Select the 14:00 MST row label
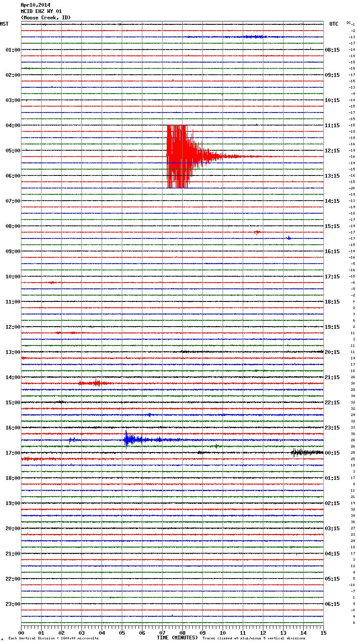Screen dimensions: 357x644 [13, 377]
